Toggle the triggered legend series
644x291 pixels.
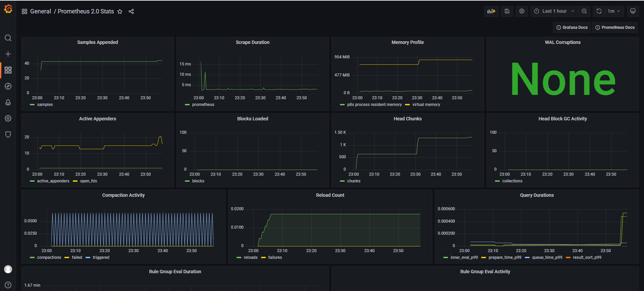tap(101, 257)
